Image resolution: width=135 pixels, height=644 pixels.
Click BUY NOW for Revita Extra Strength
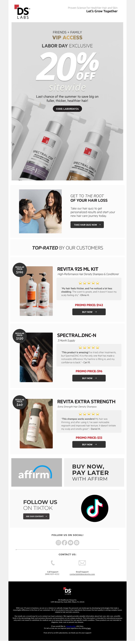[89, 444]
